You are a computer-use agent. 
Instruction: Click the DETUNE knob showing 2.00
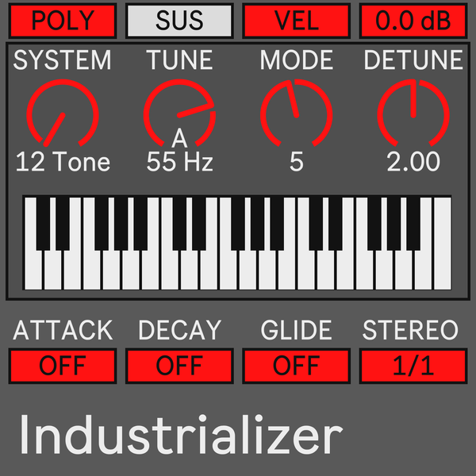pyautogui.click(x=413, y=113)
